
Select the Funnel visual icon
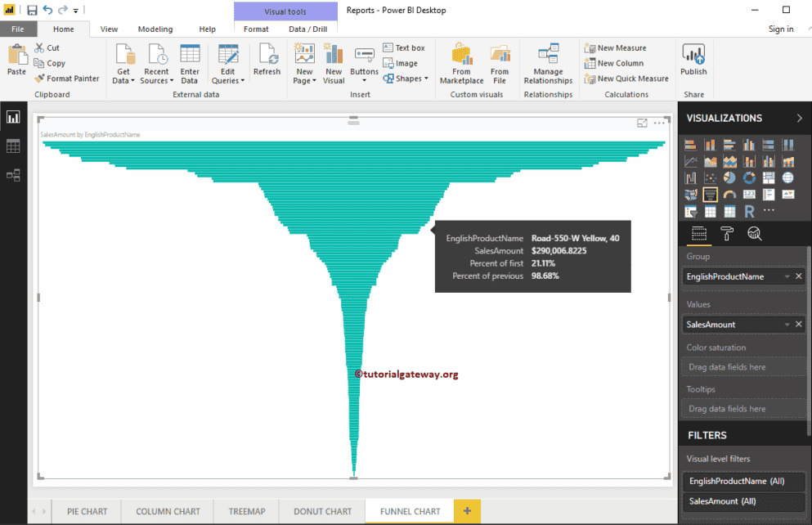[x=711, y=195]
